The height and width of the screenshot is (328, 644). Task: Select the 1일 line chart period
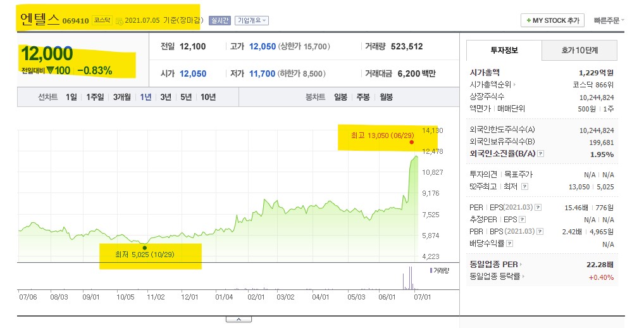(71, 97)
